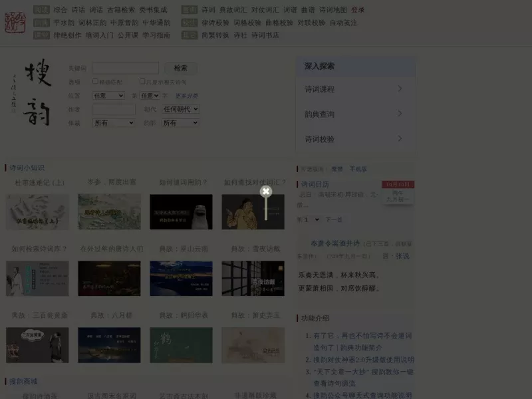This screenshot has height=399, width=532.
Task: Open the 自动笺注 menu item
Action: [343, 23]
